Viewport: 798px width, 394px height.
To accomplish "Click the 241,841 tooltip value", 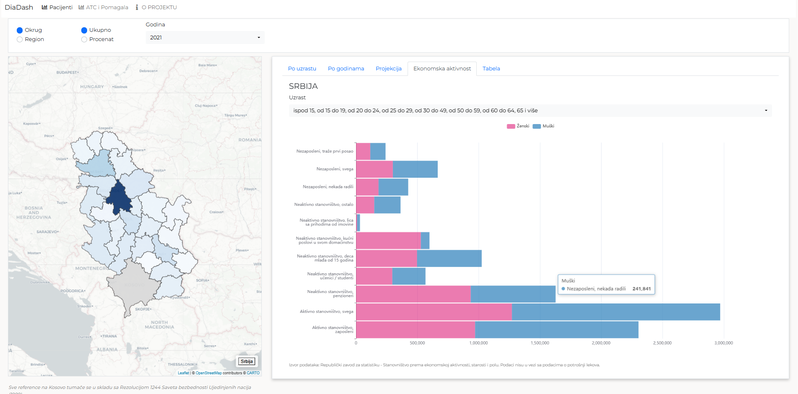I will click(x=641, y=289).
